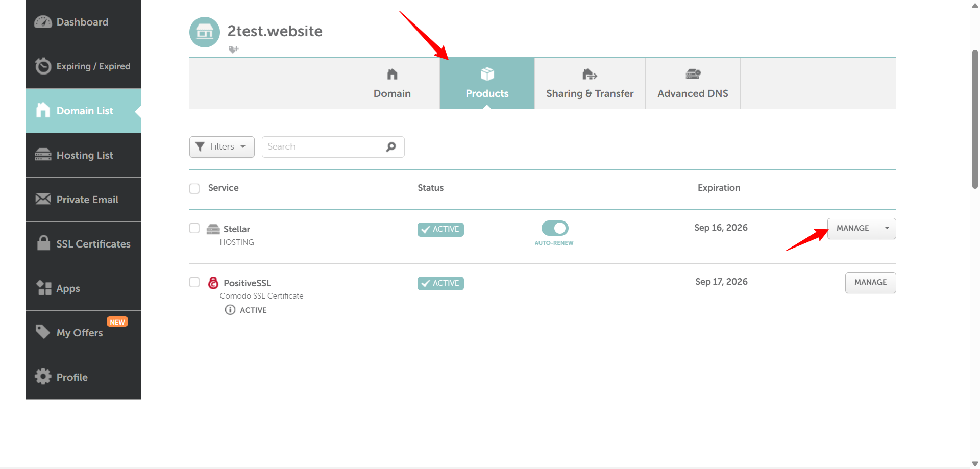
Task: Select the PositiveSSL row checkbox
Action: 194,282
